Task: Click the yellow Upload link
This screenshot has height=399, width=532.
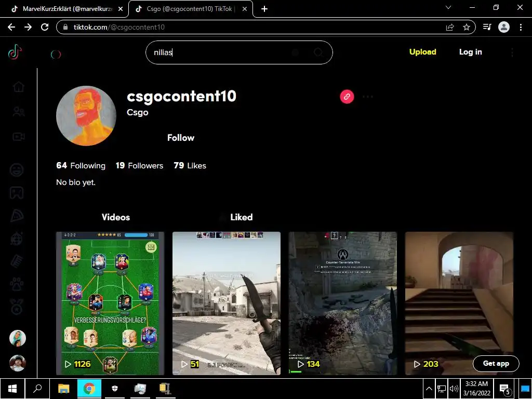Action: (422, 52)
